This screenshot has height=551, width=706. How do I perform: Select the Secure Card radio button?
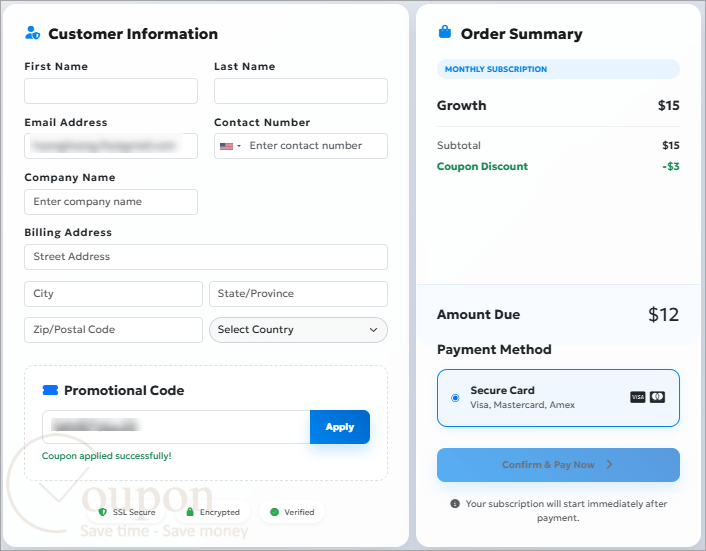[455, 398]
